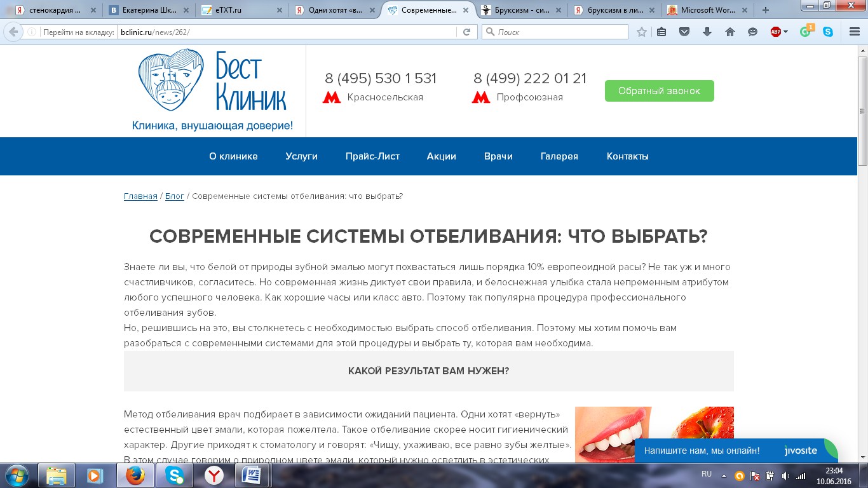Switch to the Microsoft Word tab
The image size is (868, 488).
[x=707, y=10]
